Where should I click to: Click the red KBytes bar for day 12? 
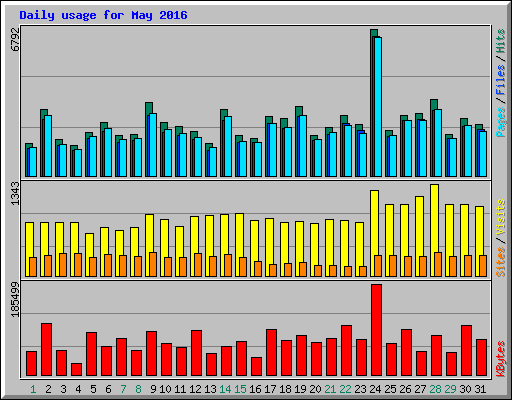click(x=197, y=353)
